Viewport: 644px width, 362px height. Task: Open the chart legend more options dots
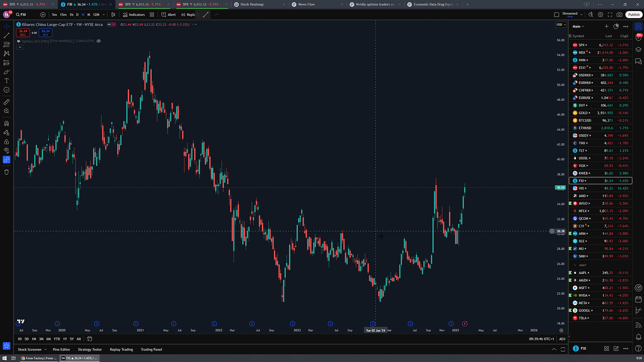195,24
